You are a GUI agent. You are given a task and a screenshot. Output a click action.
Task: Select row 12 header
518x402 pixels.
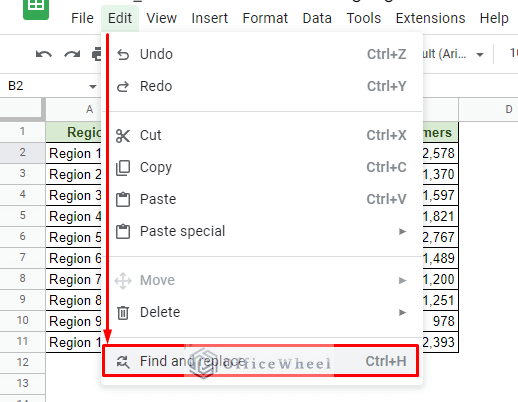point(22,363)
